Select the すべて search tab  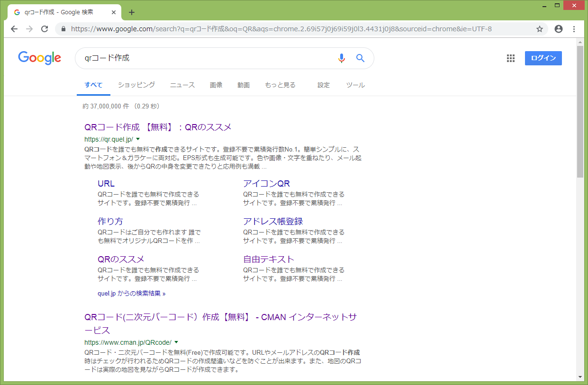93,85
